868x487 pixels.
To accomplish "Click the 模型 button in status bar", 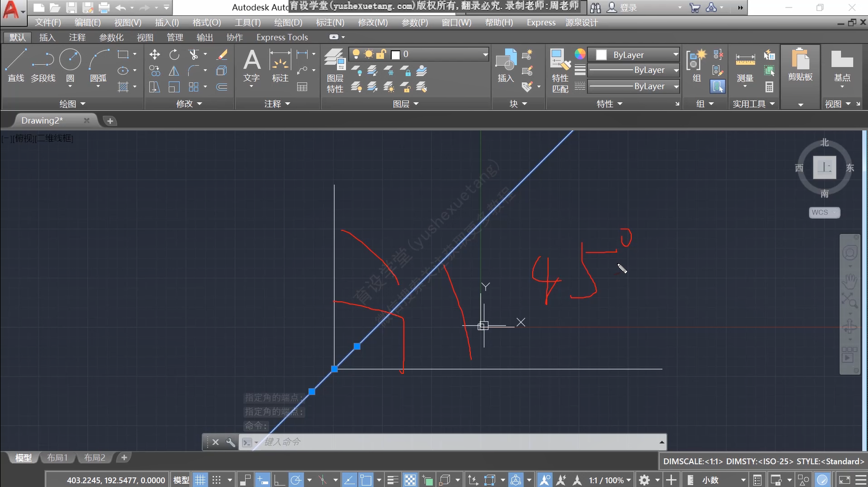I will pos(181,480).
